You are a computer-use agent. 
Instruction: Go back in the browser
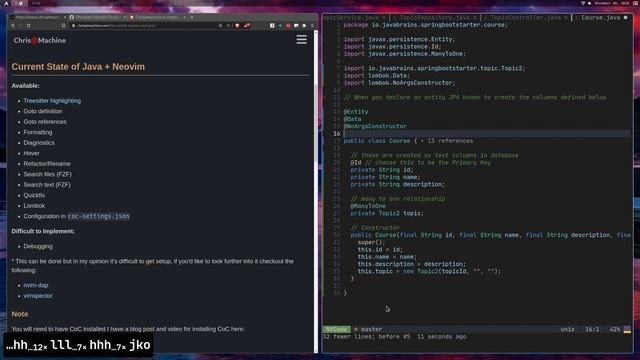click(13, 26)
